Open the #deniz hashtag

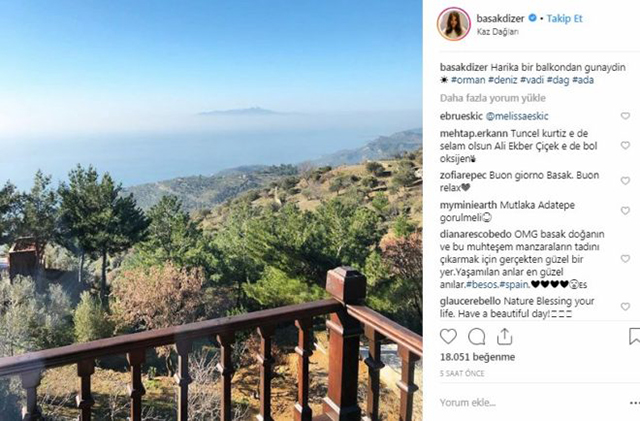coord(503,80)
